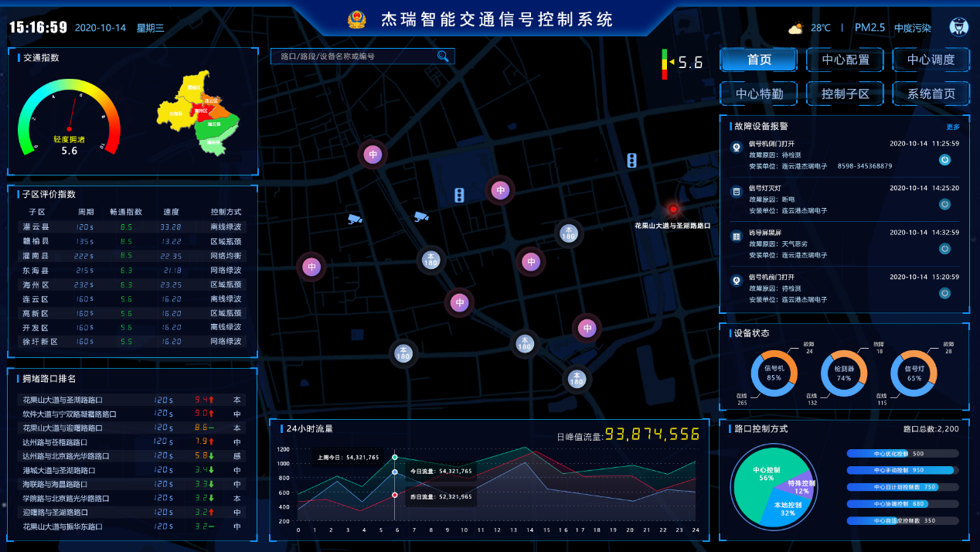Click the device icon beside the 诱导屏黑屏 alarm
This screenshot has height=552, width=980.
coord(737,235)
